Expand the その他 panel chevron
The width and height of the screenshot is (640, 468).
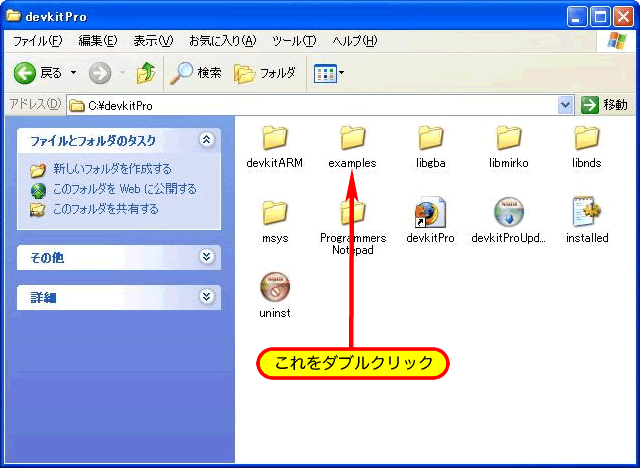(x=207, y=257)
